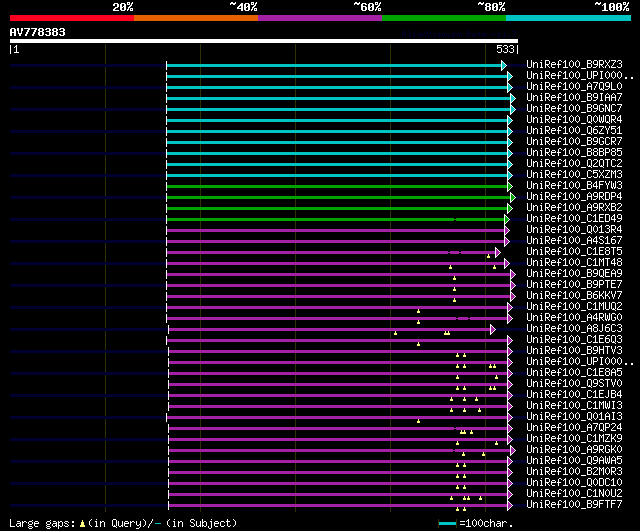
Task: Click the green ~80% identity legend bar
Action: click(444, 18)
